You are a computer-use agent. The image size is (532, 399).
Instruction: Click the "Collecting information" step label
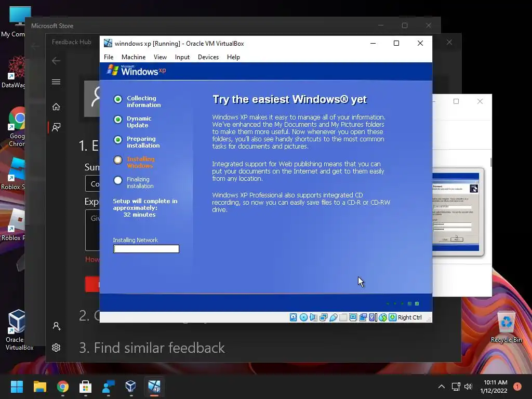[143, 101]
